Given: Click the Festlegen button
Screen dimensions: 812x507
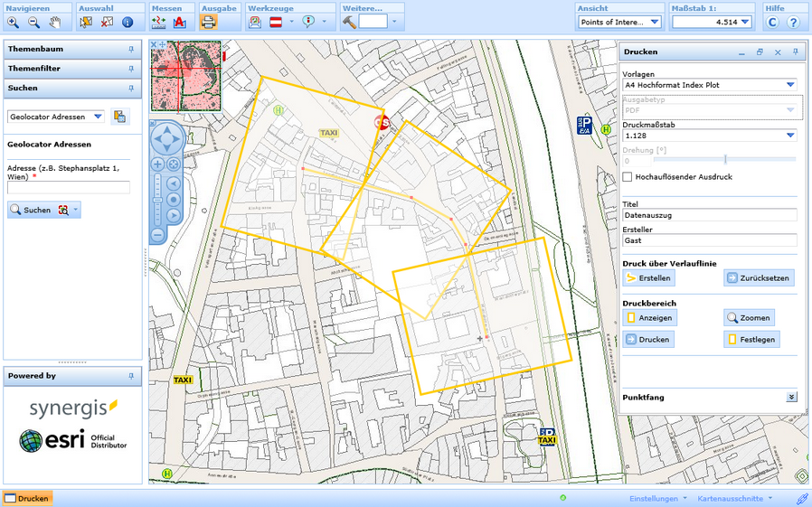Looking at the screenshot, I should click(x=751, y=340).
